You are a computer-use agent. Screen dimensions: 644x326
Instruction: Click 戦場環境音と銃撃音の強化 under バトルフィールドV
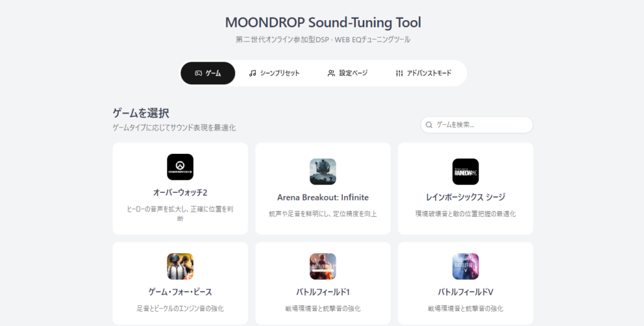[x=465, y=308]
